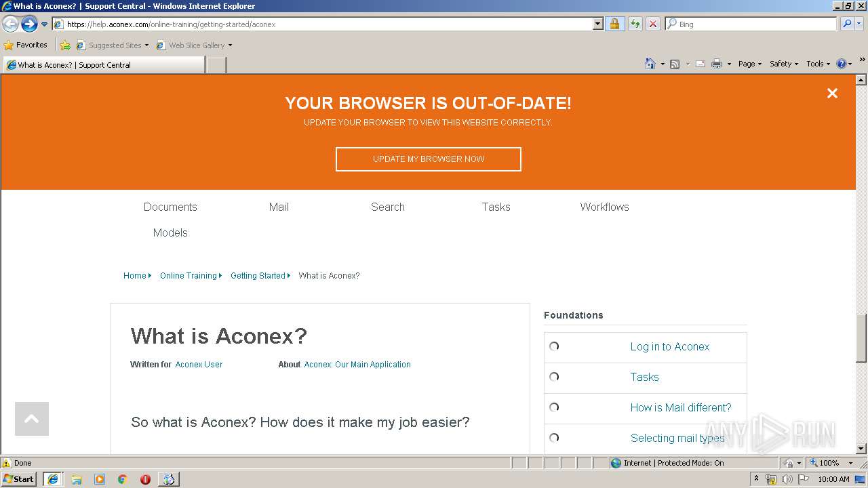Open the Suggested Sites link
Viewport: 868px width, 488px height.
point(112,45)
